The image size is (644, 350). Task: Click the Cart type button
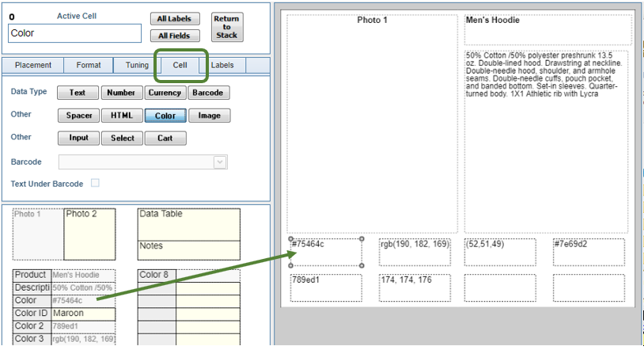tap(165, 139)
